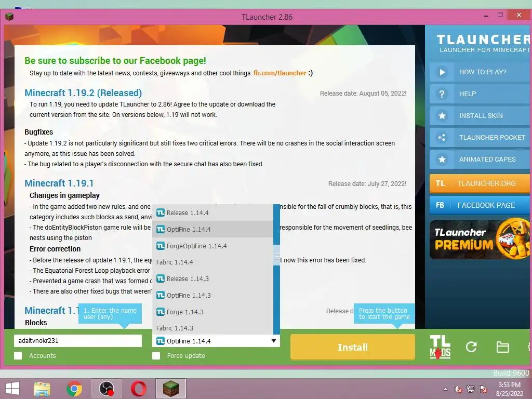Open the game folder icon
Viewport: 532px width, 399px height.
pyautogui.click(x=502, y=347)
